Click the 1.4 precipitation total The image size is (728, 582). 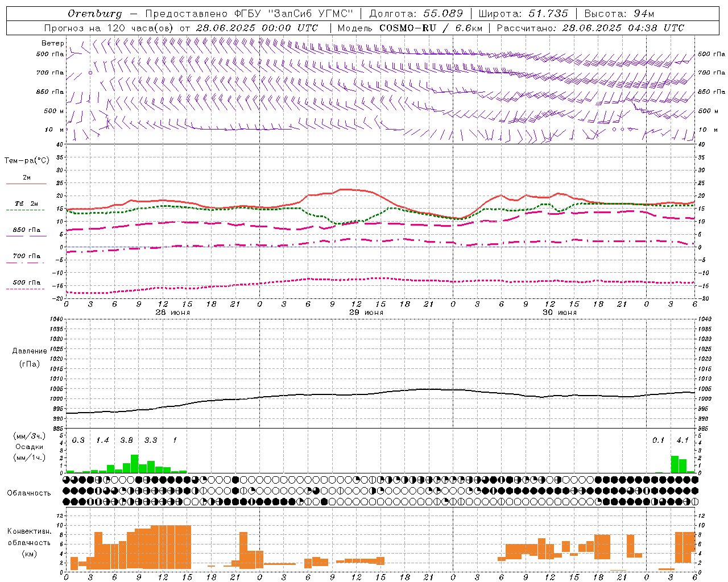102,440
